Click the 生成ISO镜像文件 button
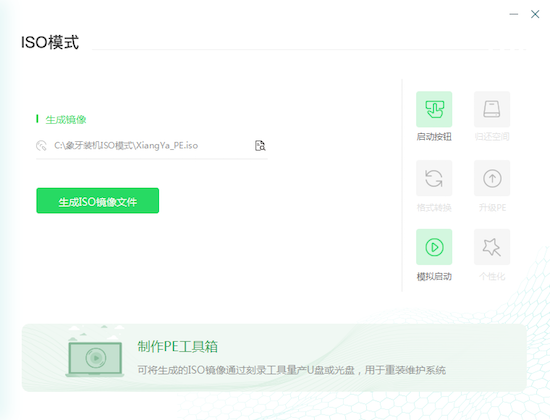Image resolution: width=550 pixels, height=420 pixels. point(98,200)
